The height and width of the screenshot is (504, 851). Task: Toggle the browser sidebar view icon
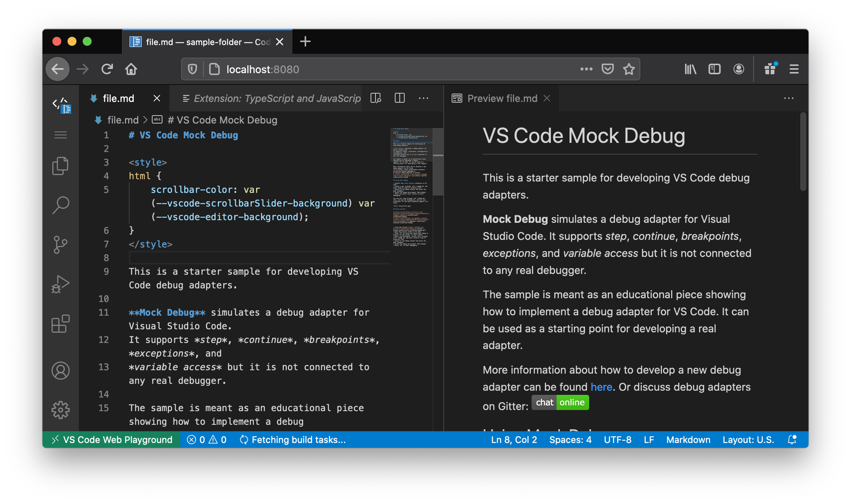714,69
